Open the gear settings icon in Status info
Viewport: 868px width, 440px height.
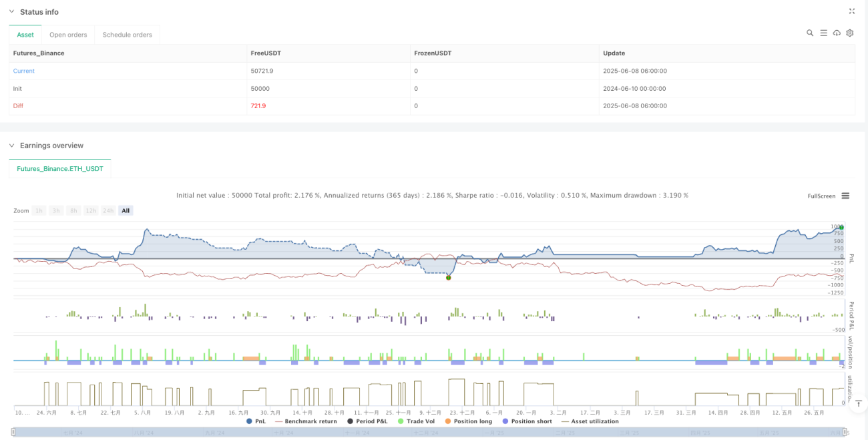pyautogui.click(x=850, y=33)
